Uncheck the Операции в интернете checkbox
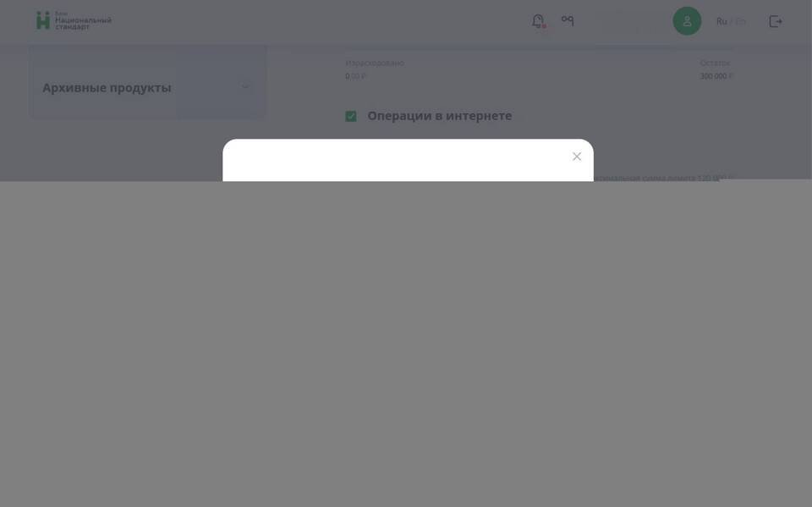The image size is (812, 507). pos(350,116)
